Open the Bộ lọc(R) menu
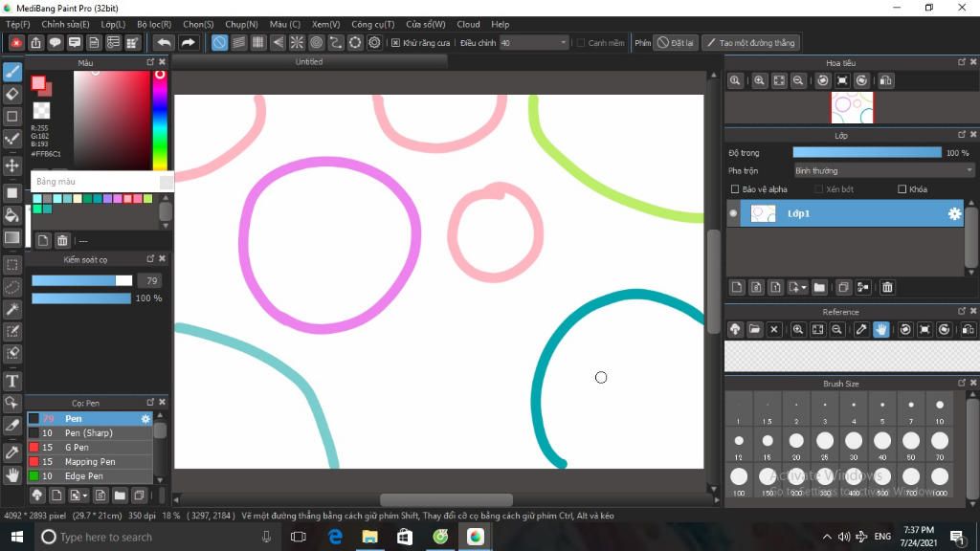Image resolution: width=980 pixels, height=551 pixels. [x=154, y=24]
